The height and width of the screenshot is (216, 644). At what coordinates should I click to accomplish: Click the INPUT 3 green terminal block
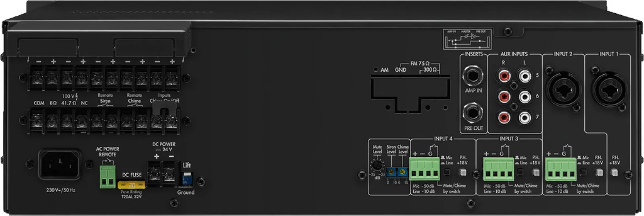tap(498, 168)
